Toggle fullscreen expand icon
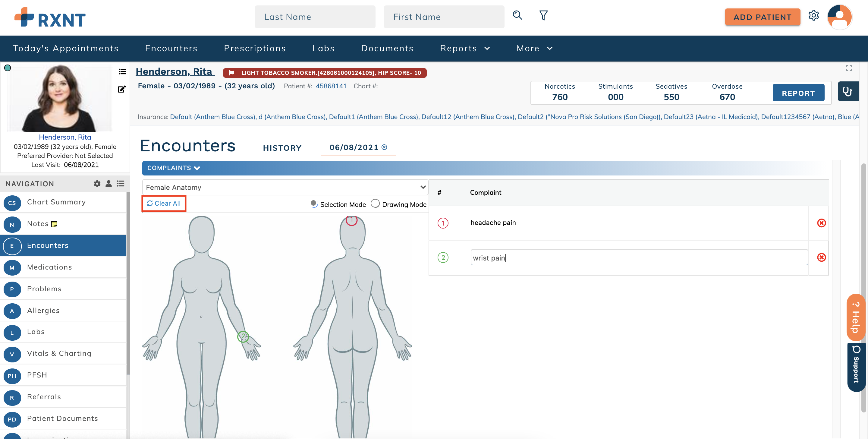 point(848,68)
